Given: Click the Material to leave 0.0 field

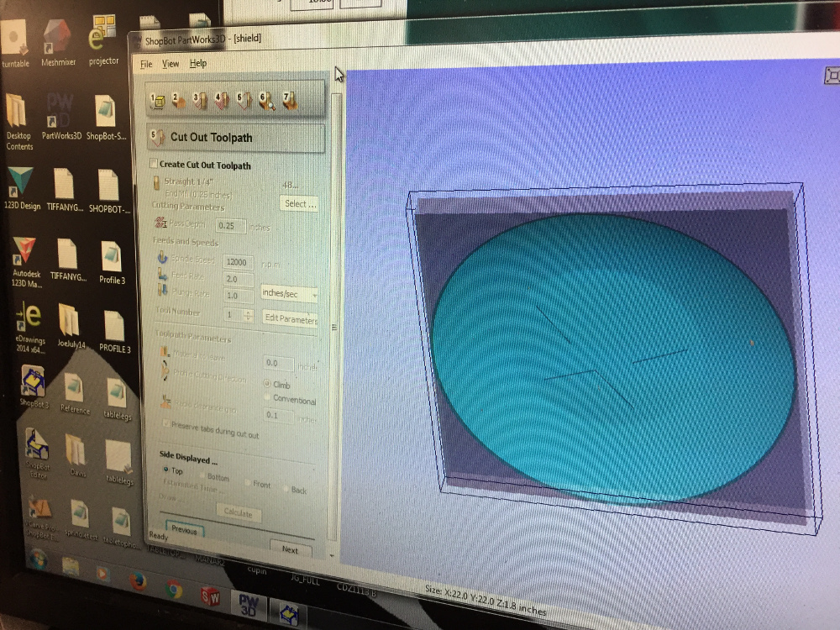Looking at the screenshot, I should point(278,363).
